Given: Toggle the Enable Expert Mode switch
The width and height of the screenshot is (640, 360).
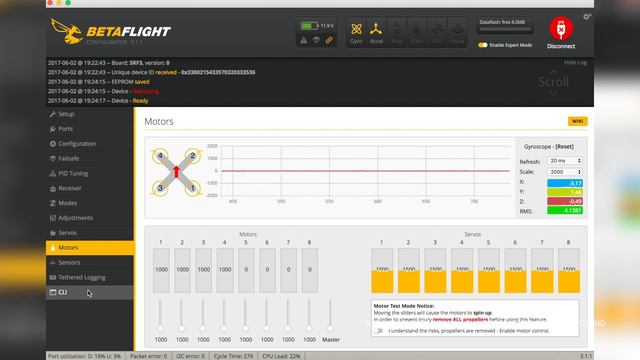Looking at the screenshot, I should 483,45.
